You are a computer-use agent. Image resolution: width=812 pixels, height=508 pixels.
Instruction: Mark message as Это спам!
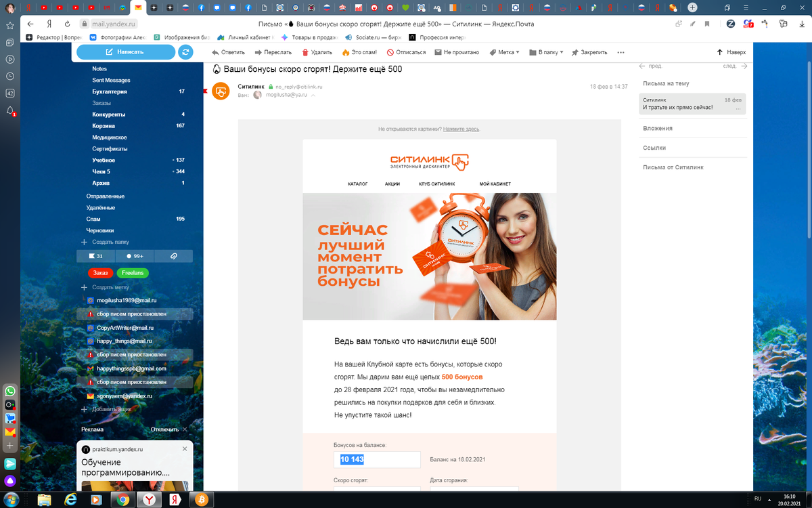coord(359,52)
